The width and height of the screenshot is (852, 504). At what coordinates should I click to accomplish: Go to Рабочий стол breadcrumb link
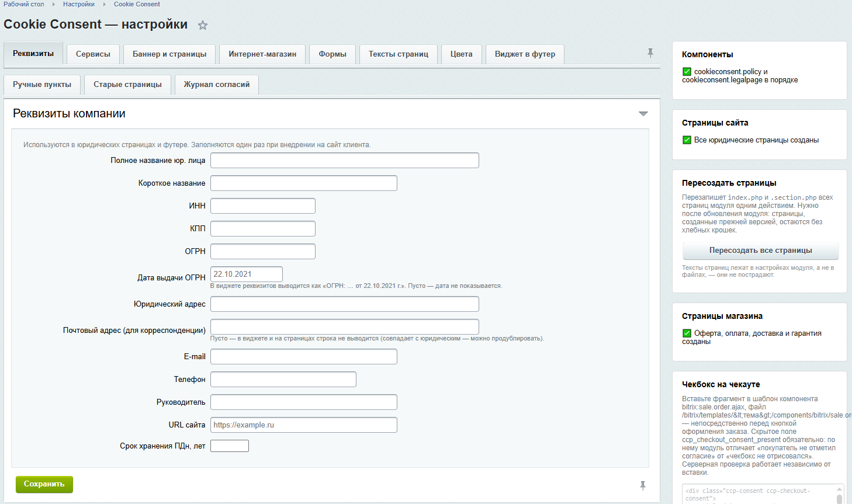[x=24, y=4]
